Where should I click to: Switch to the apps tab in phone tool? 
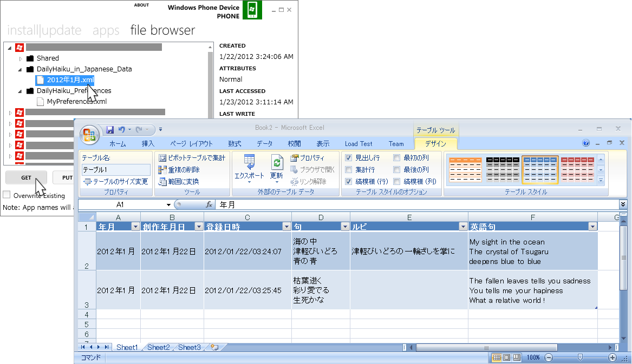click(106, 31)
